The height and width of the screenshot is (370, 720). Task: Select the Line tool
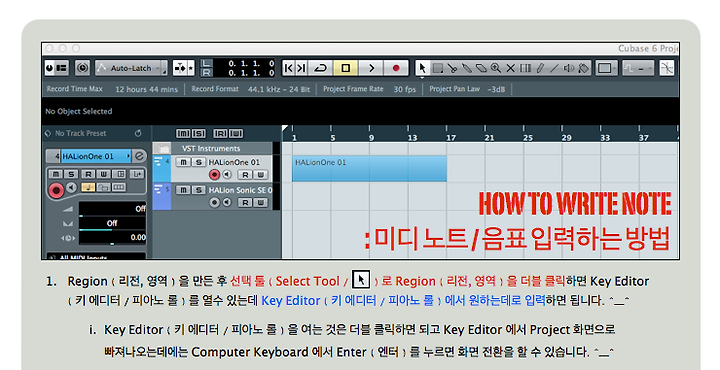(x=554, y=68)
